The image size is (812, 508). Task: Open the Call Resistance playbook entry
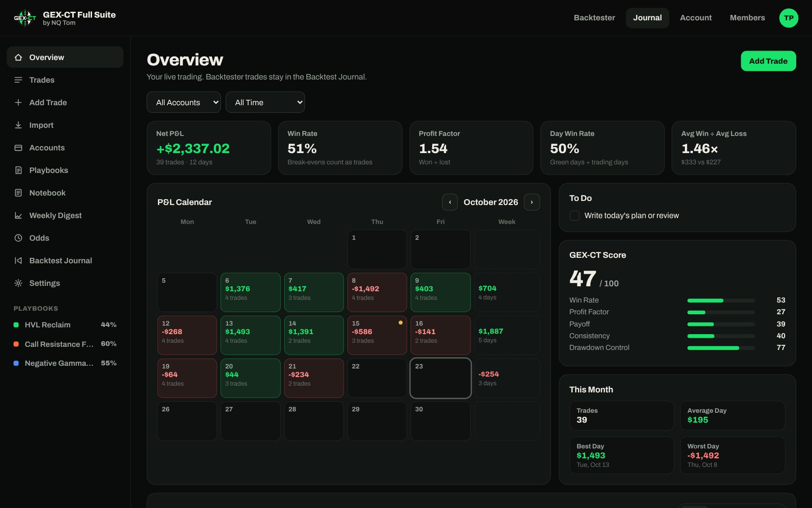[65, 344]
